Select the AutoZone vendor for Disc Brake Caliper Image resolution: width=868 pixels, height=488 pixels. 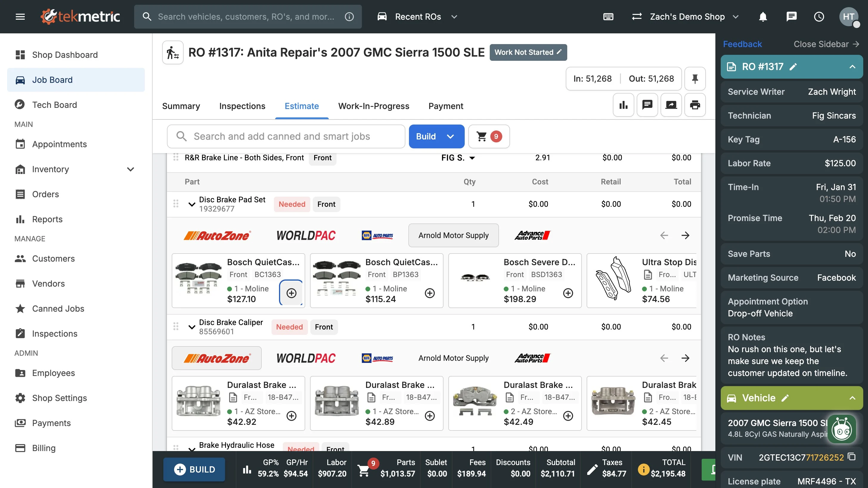[x=217, y=358]
